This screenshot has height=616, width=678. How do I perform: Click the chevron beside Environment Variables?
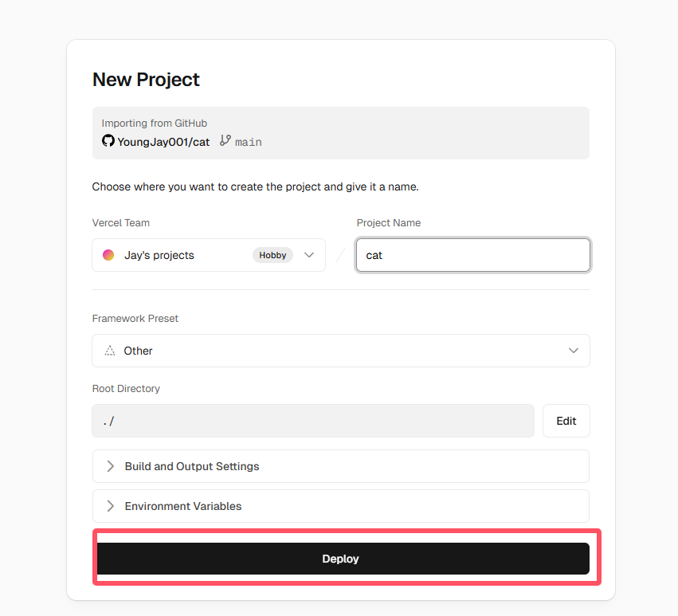pyautogui.click(x=109, y=505)
